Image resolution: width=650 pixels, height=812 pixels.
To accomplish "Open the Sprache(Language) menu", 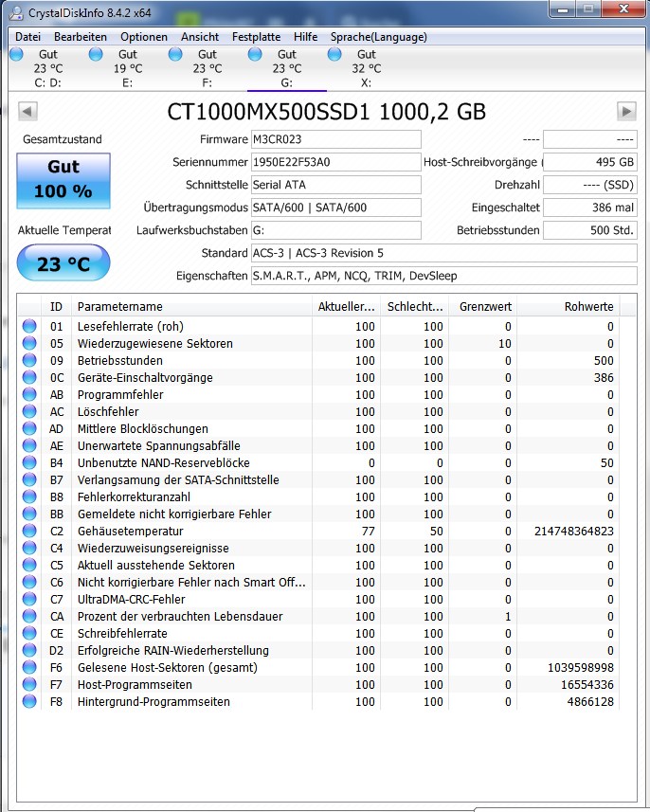I will click(379, 37).
